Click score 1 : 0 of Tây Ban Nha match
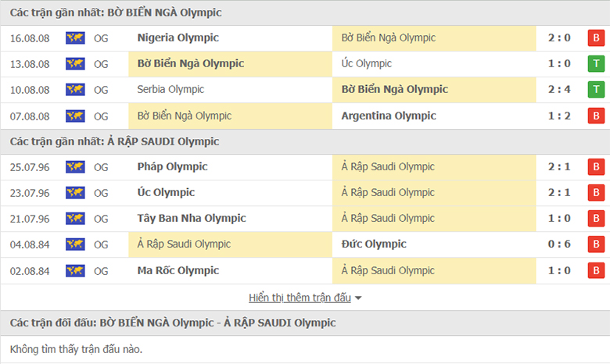 tap(559, 219)
